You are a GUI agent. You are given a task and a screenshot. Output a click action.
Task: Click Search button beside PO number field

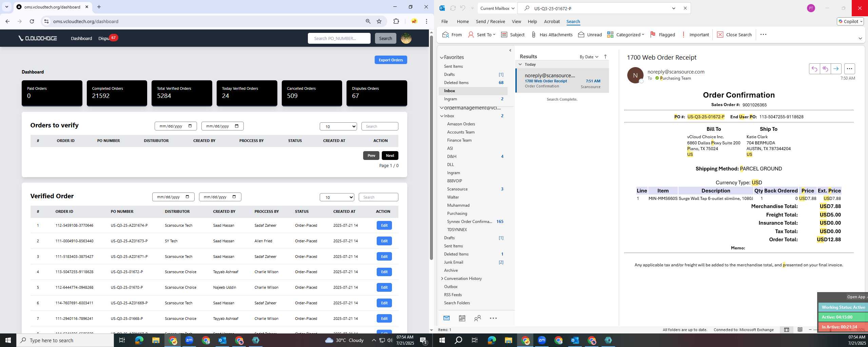385,38
